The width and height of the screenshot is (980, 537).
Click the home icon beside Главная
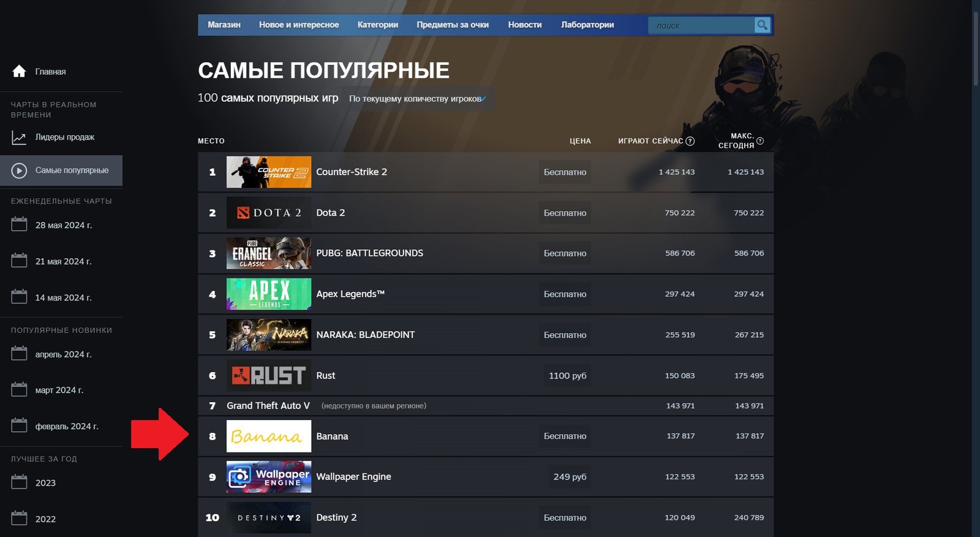pyautogui.click(x=19, y=71)
